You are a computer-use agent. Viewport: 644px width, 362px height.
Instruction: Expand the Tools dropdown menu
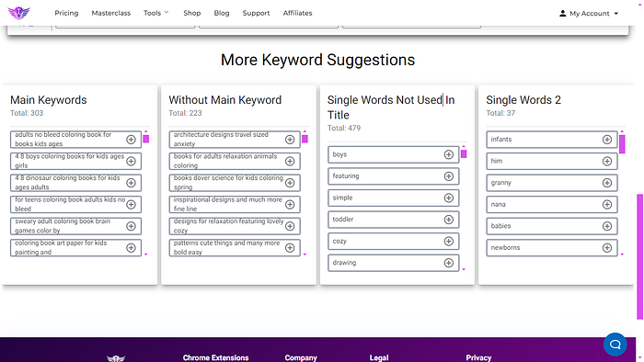click(x=156, y=13)
